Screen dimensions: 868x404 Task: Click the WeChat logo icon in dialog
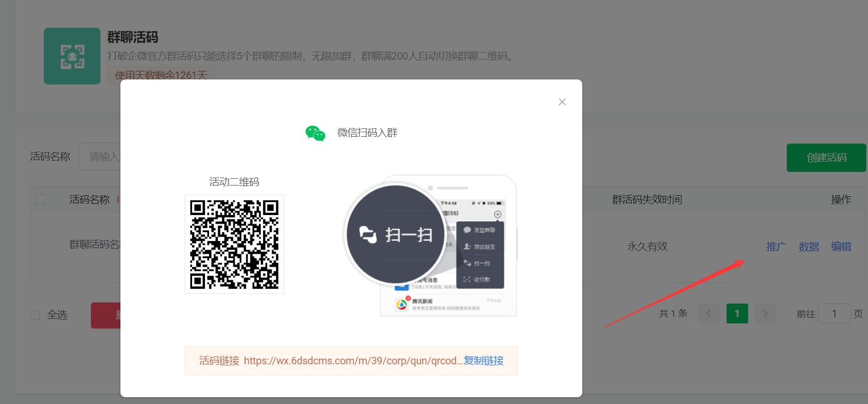[x=315, y=133]
